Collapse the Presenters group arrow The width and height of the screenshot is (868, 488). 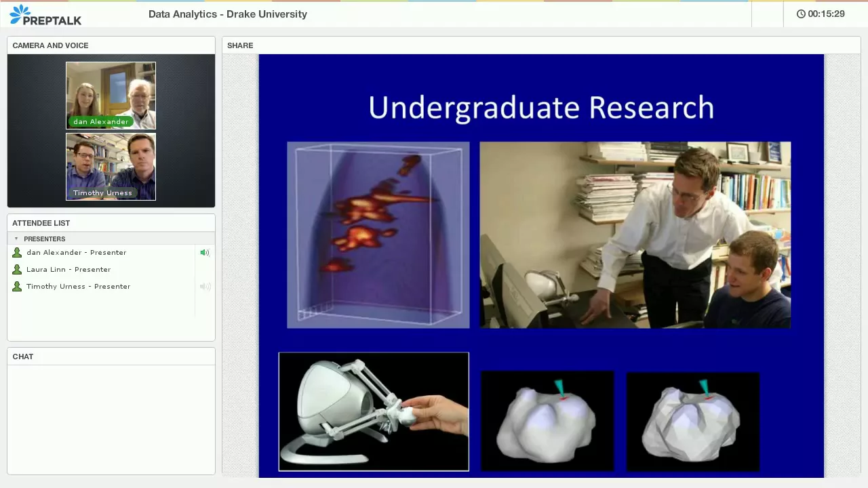click(16, 239)
